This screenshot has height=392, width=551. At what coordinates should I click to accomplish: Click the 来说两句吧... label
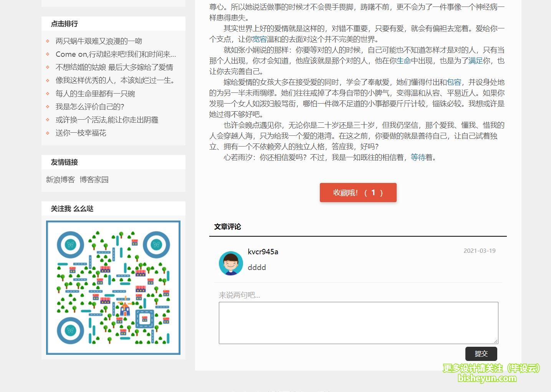click(x=240, y=295)
